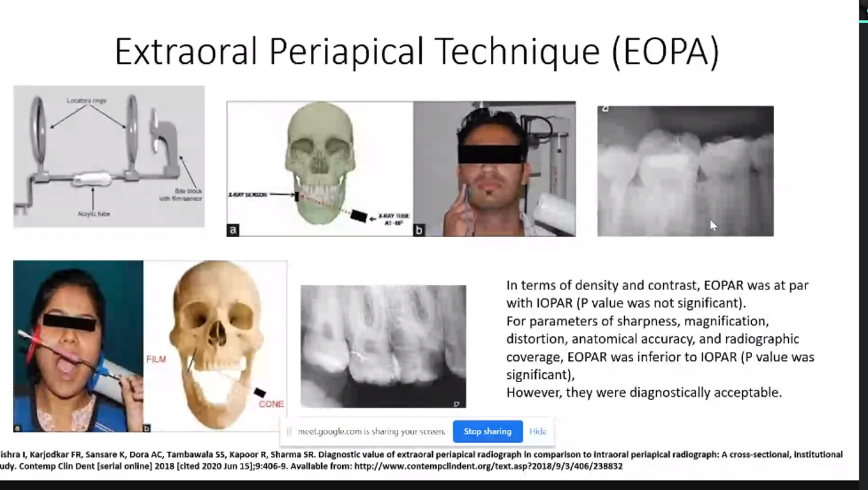868x490 pixels.
Task: Hide the screen sharing notification bar
Action: [537, 431]
